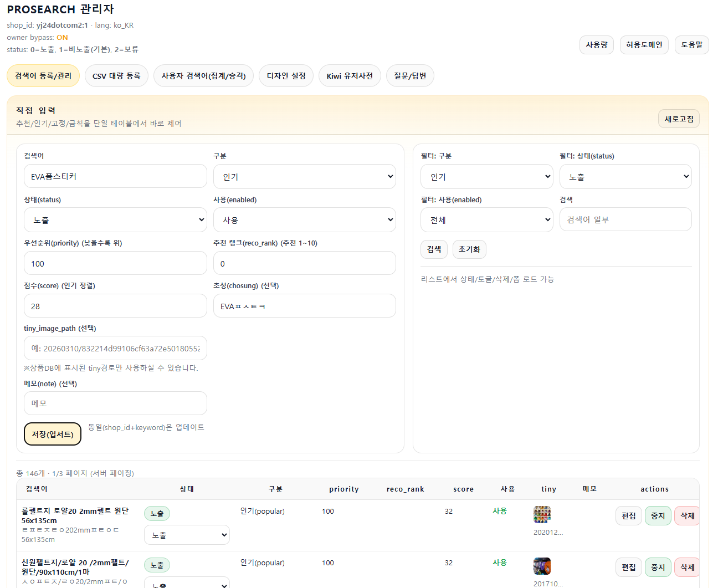The width and height of the screenshot is (718, 588).
Task: Expand the 사용(enabled) dropdown in input form
Action: 304,220
